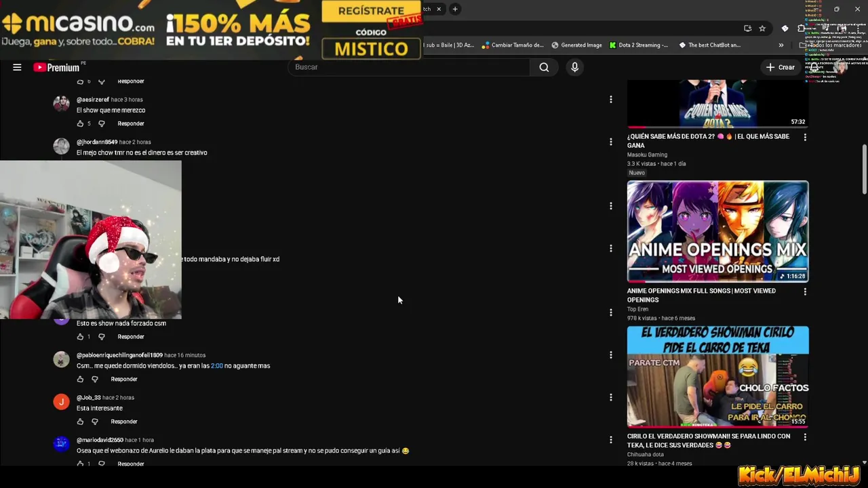Image resolution: width=868 pixels, height=488 pixels.
Task: Focus the Buscar search field
Action: [x=410, y=67]
